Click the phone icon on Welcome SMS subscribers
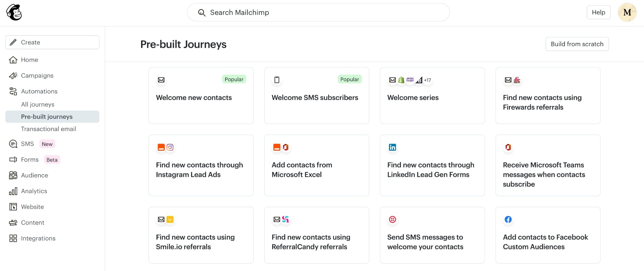This screenshot has width=644, height=271. click(277, 80)
